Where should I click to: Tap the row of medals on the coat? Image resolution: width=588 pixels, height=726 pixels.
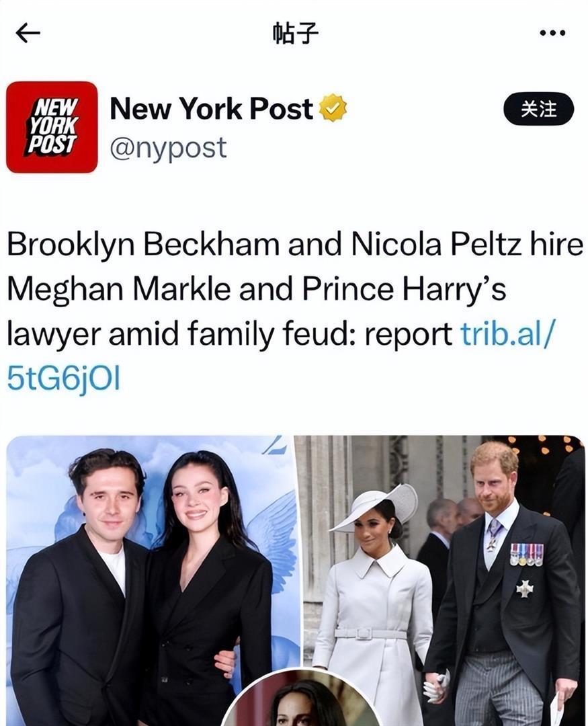[x=526, y=554]
